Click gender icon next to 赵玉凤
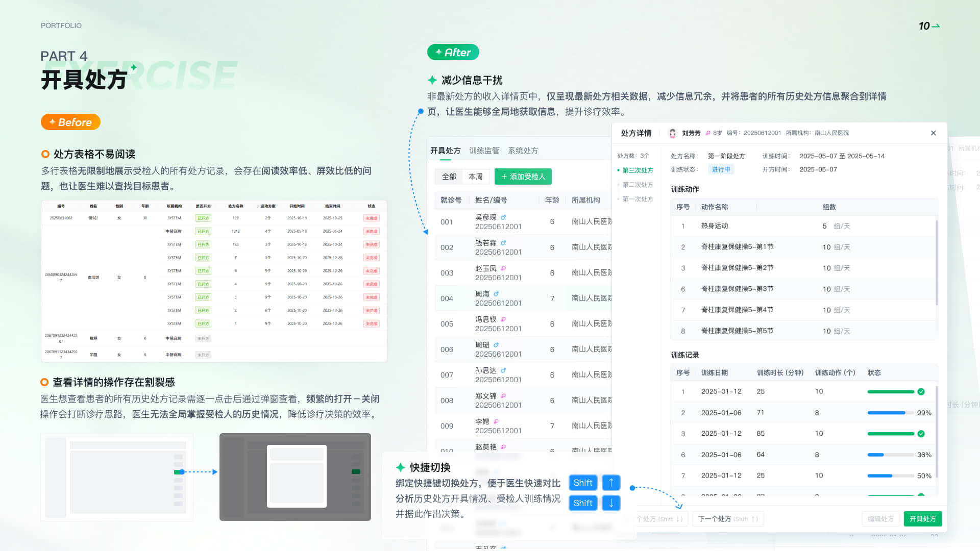The width and height of the screenshot is (980, 551). 503,268
